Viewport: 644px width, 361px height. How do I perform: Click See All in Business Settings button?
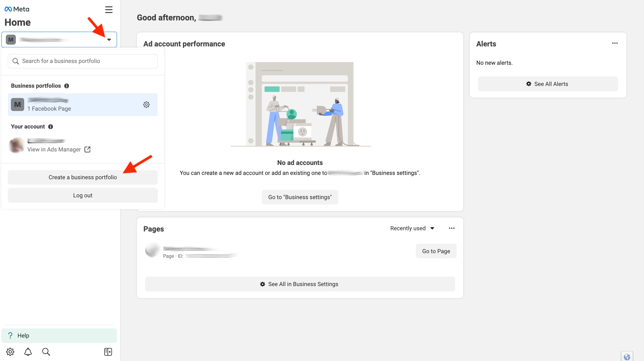click(x=300, y=284)
